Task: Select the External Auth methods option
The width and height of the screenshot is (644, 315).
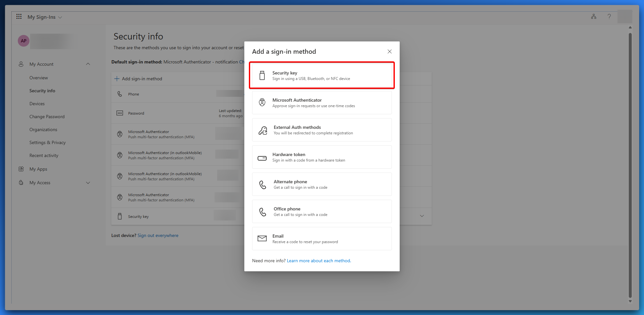Action: click(322, 130)
